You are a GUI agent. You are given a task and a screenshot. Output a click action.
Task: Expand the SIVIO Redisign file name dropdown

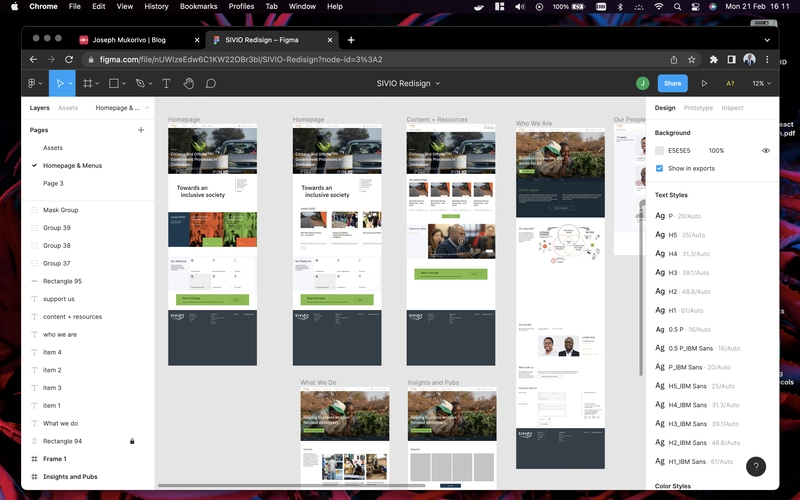(437, 84)
